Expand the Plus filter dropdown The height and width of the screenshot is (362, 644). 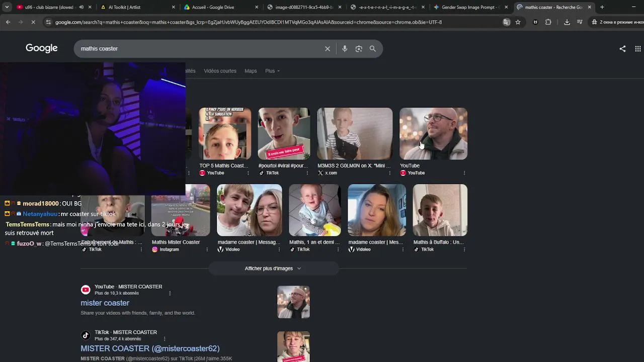coord(272,71)
